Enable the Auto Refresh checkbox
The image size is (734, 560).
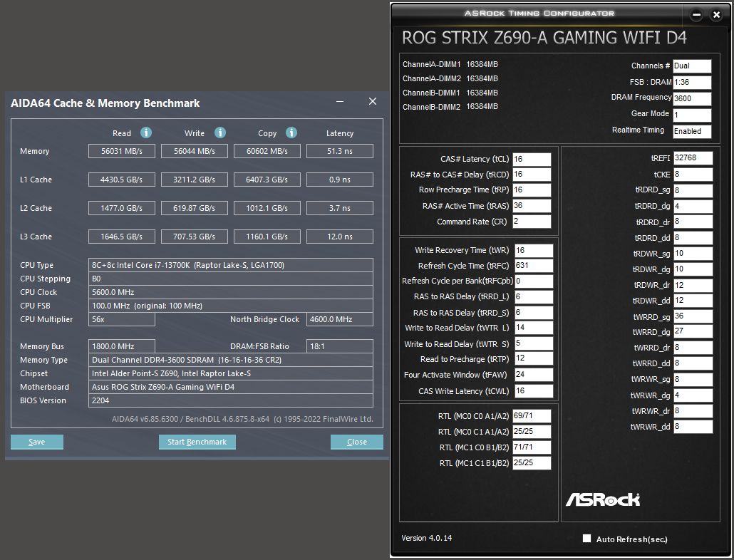pyautogui.click(x=586, y=539)
